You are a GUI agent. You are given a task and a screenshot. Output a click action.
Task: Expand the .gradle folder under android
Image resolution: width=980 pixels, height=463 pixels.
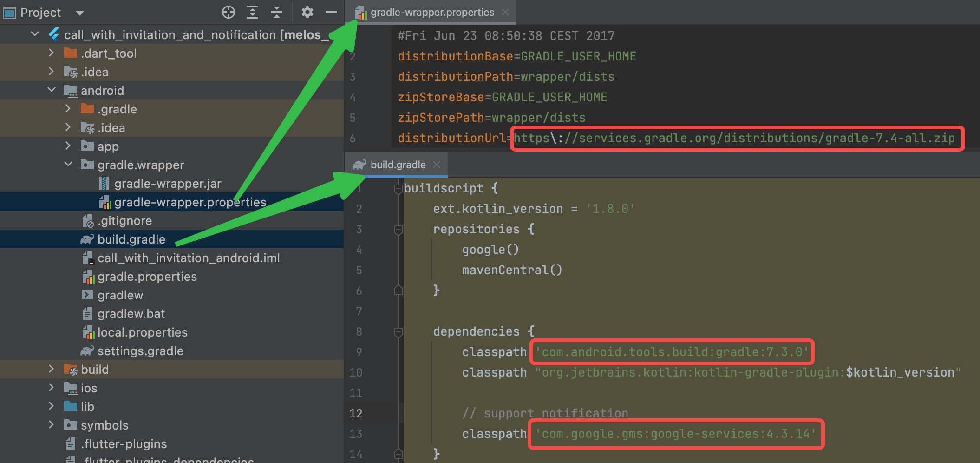68,109
